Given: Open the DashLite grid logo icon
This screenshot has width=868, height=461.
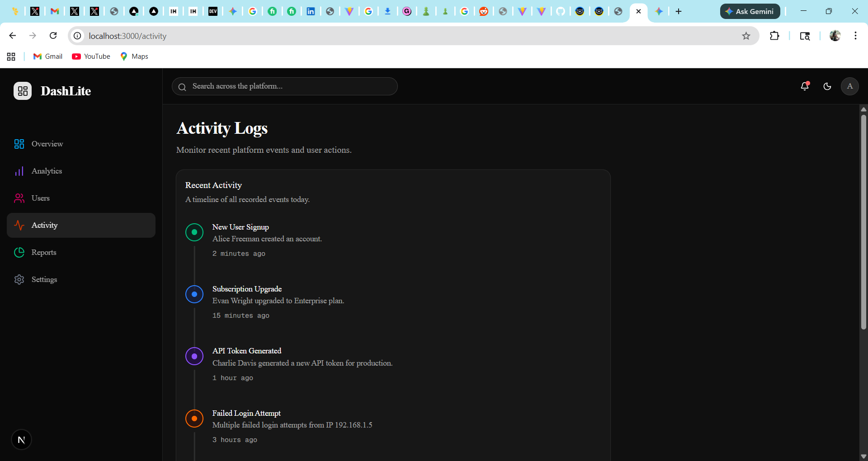Looking at the screenshot, I should [x=22, y=90].
